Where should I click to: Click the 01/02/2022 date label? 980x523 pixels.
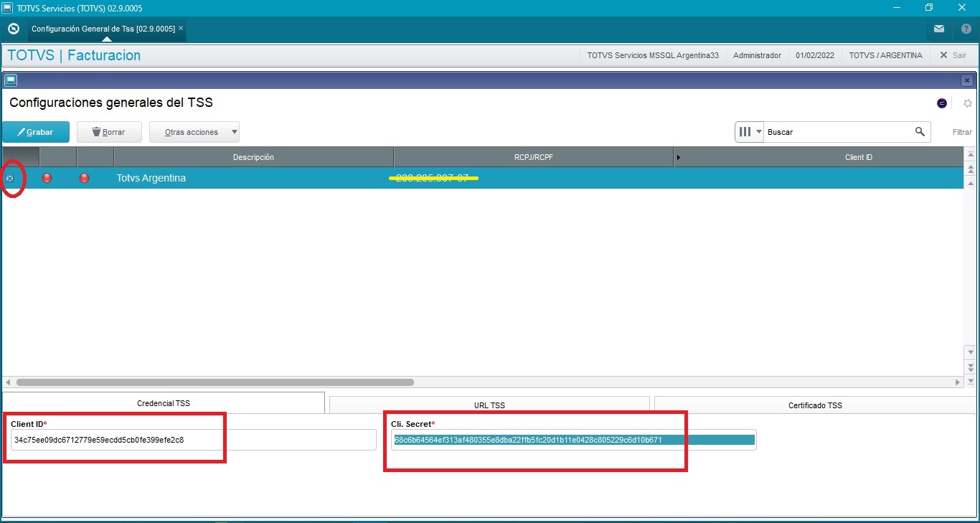tap(815, 55)
